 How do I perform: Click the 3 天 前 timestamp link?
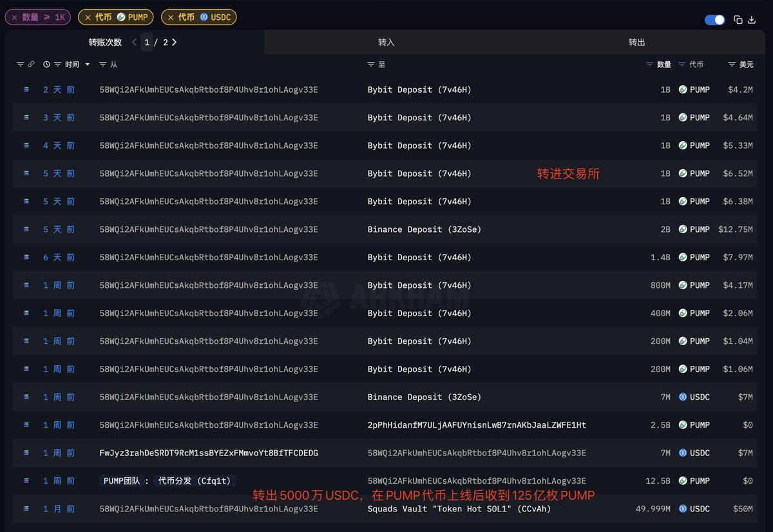click(x=59, y=117)
